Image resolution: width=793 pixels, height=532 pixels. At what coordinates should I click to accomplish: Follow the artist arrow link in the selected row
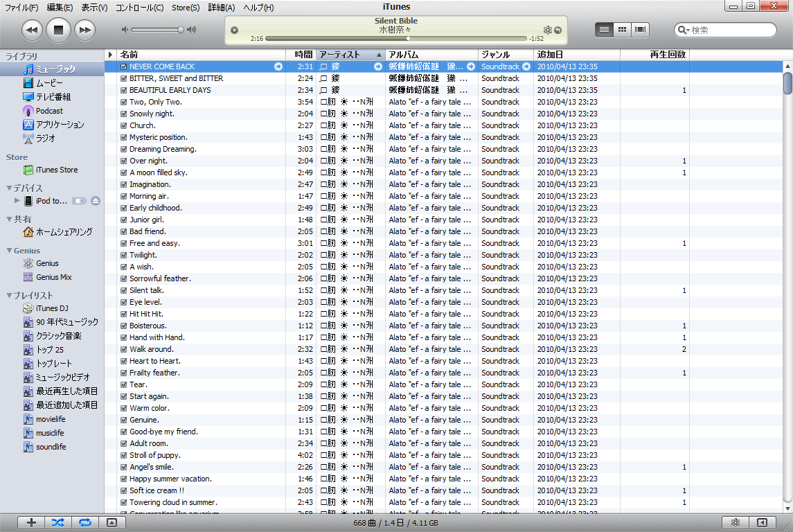coord(377,66)
